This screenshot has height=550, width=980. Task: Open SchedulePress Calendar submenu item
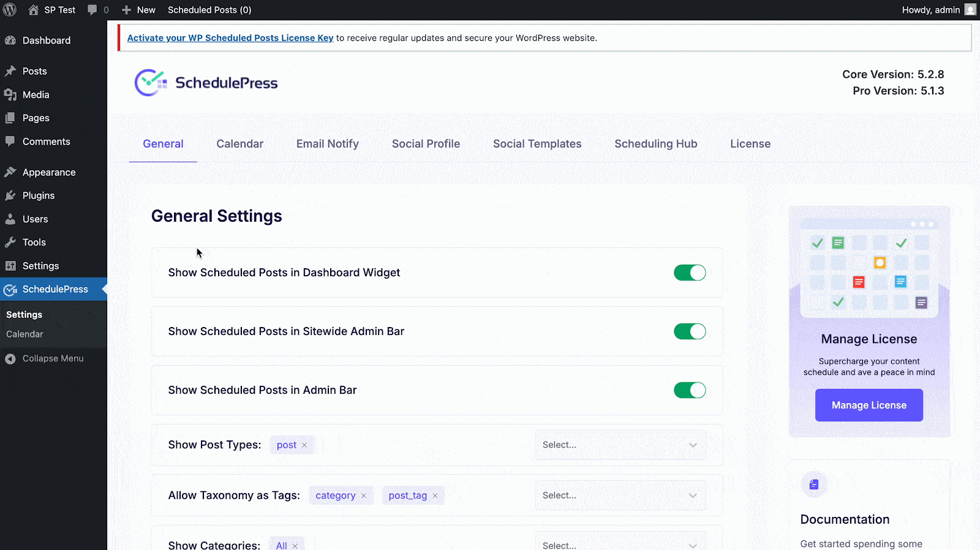(24, 334)
